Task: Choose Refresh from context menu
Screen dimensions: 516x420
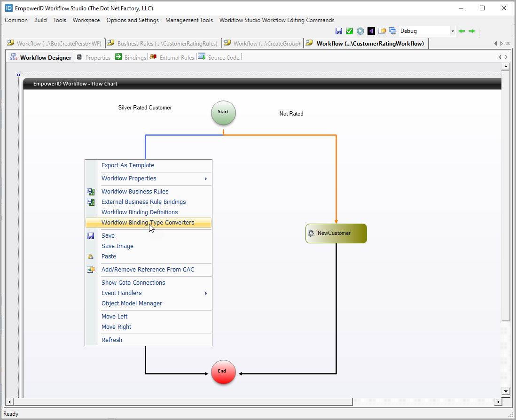Action: click(111, 340)
